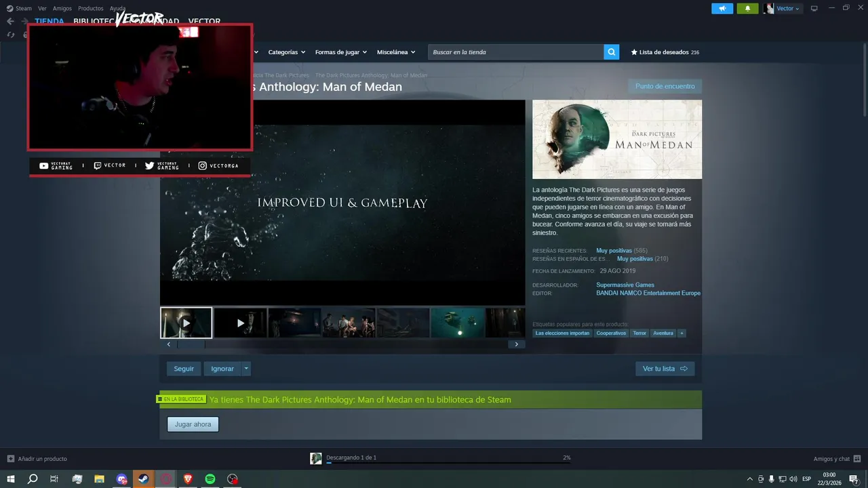Open Discord from the taskbar

coord(121,479)
